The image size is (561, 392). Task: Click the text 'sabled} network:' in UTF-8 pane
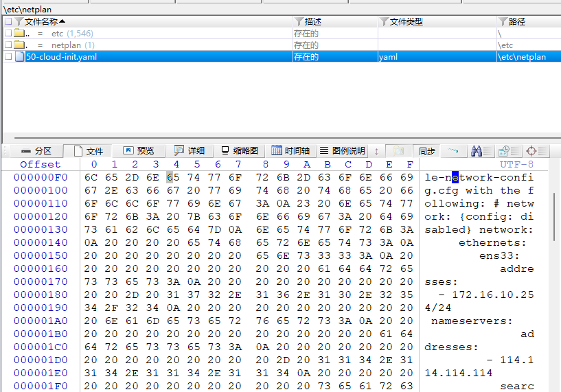pos(479,229)
